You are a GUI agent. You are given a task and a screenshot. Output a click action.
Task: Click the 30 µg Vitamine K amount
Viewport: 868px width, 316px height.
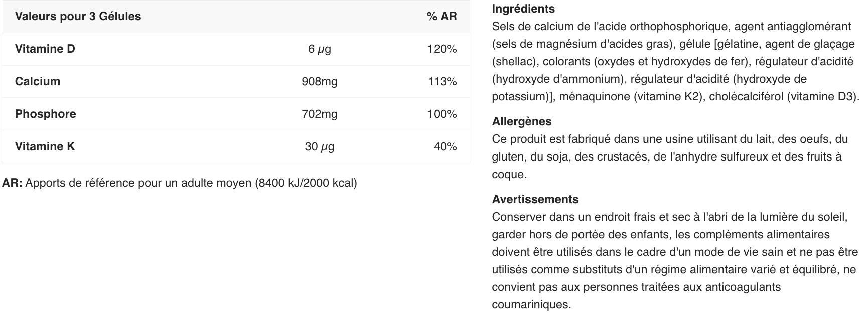point(320,146)
